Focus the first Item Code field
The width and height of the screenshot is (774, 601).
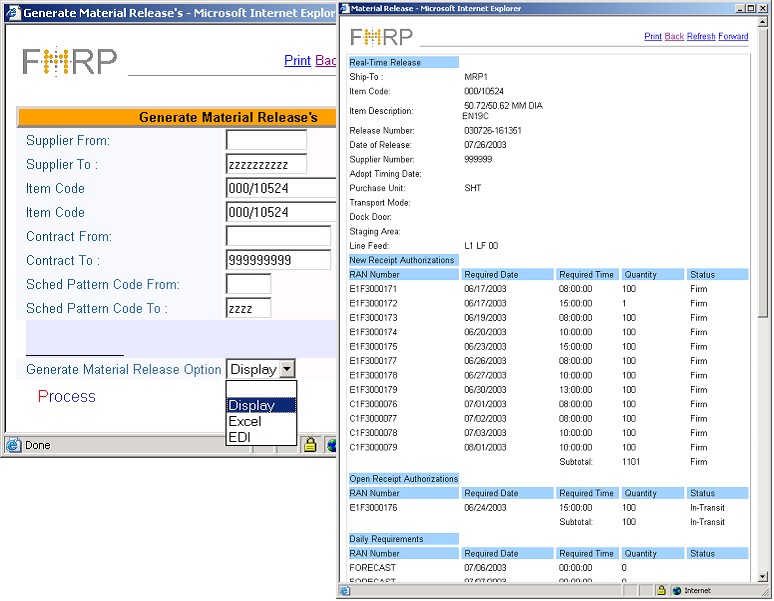point(281,188)
